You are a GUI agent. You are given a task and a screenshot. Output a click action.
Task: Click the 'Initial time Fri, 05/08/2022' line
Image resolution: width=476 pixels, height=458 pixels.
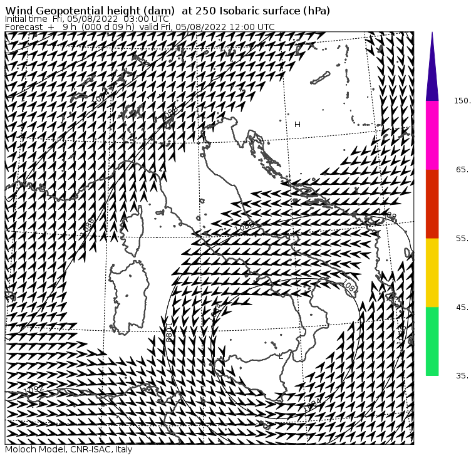[87, 19]
